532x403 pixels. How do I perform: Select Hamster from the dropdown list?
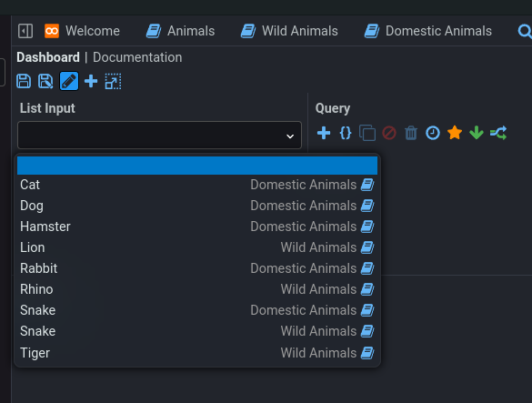pos(197,227)
